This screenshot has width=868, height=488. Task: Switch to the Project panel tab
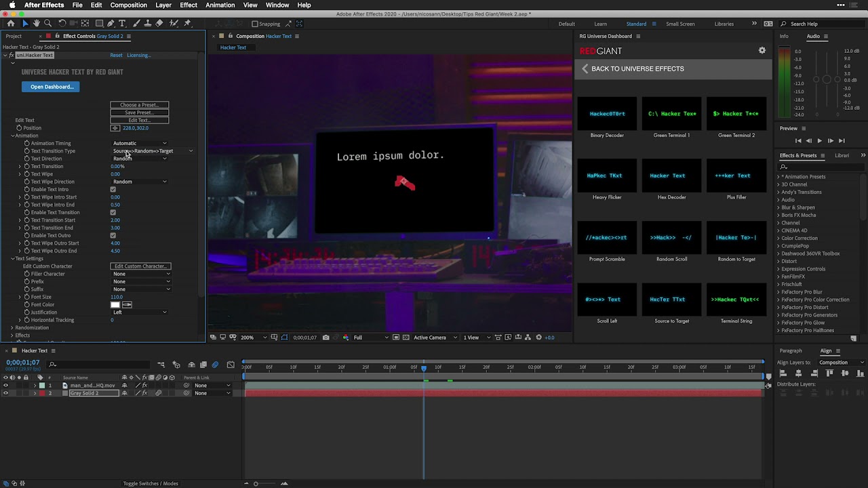[14, 36]
